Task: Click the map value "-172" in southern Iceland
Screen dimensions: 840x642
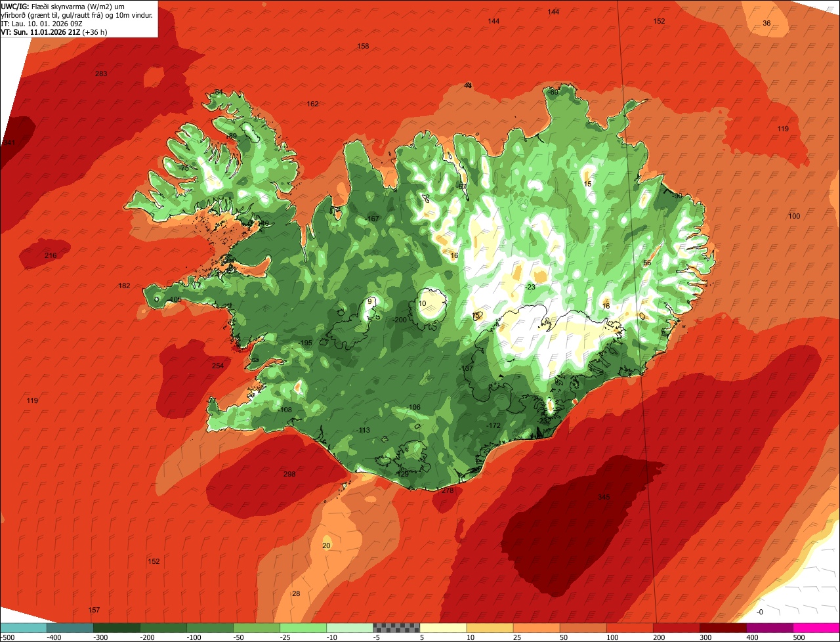Action: click(x=493, y=426)
